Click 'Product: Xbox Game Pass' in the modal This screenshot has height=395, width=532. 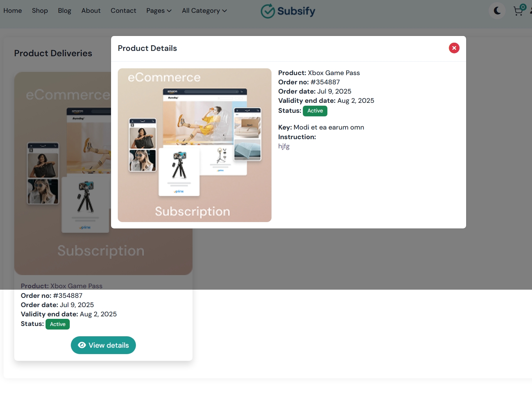point(319,73)
